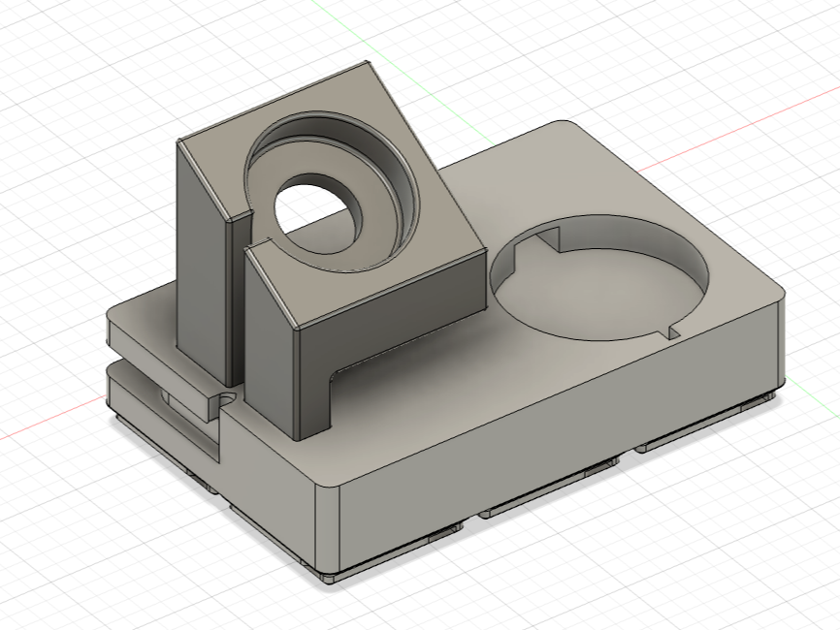Select the rectangular notch at the circular recess's upper edge
The image size is (840, 630).
(x=547, y=239)
